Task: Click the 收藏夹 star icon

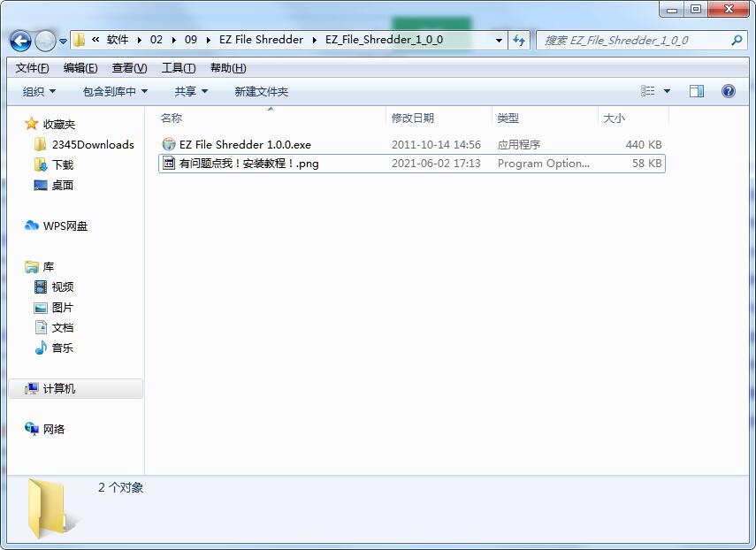Action: coord(31,124)
